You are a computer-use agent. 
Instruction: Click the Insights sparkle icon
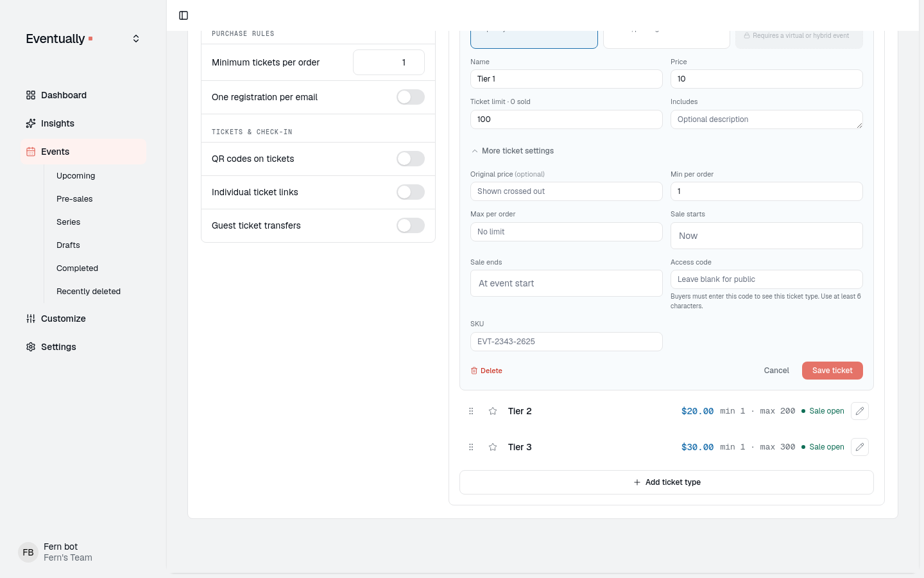[x=31, y=123]
